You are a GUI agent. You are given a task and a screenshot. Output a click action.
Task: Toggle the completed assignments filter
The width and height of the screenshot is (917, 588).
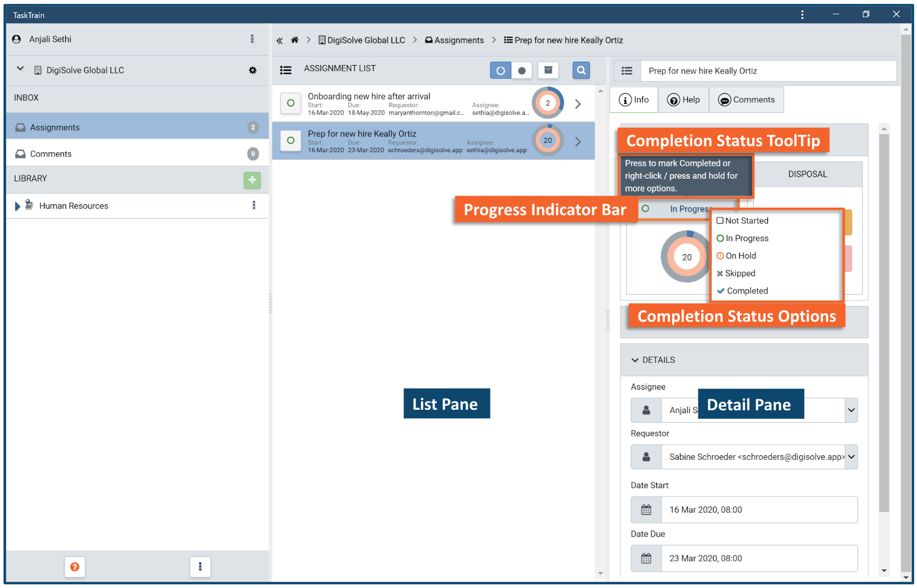[x=522, y=70]
